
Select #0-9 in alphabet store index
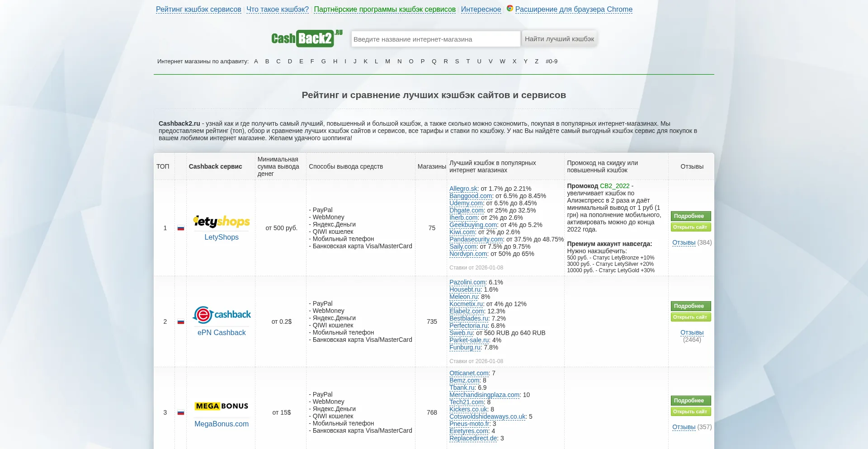551,61
